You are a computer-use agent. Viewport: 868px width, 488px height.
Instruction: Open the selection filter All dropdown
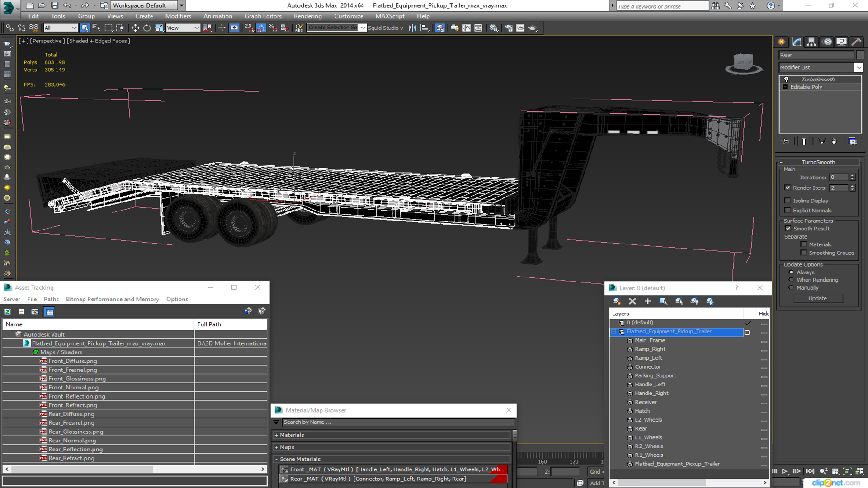click(61, 28)
